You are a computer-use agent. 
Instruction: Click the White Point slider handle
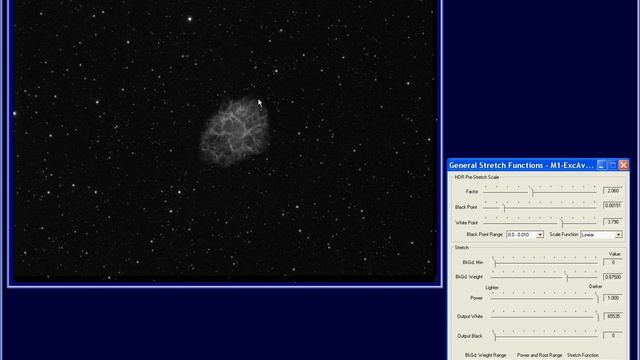(562, 222)
